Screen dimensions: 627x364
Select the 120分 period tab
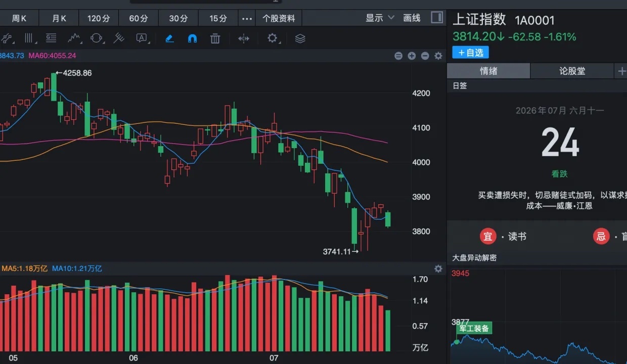click(99, 18)
